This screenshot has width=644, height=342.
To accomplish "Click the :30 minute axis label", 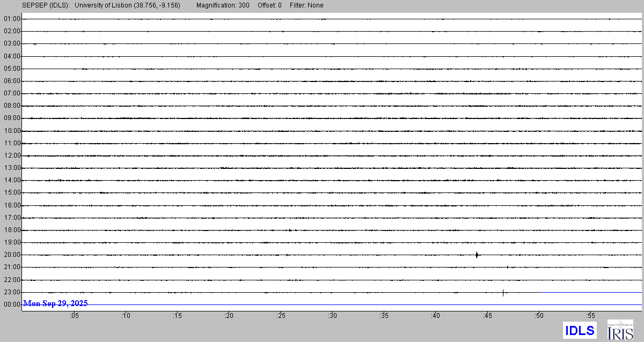I will pyautogui.click(x=333, y=316).
